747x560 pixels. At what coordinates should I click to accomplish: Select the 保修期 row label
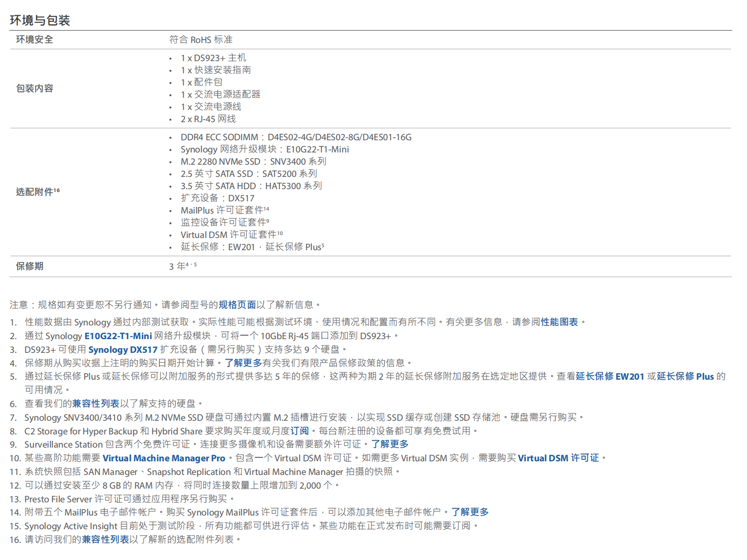[28, 266]
